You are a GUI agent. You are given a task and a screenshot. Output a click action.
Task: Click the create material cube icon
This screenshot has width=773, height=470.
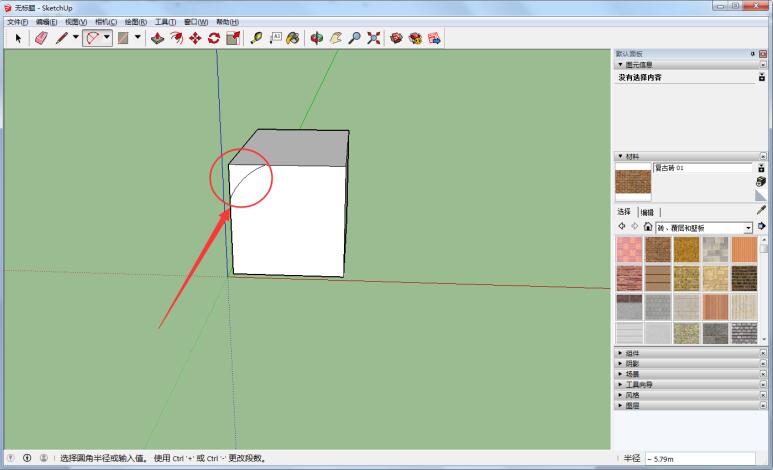tap(761, 181)
